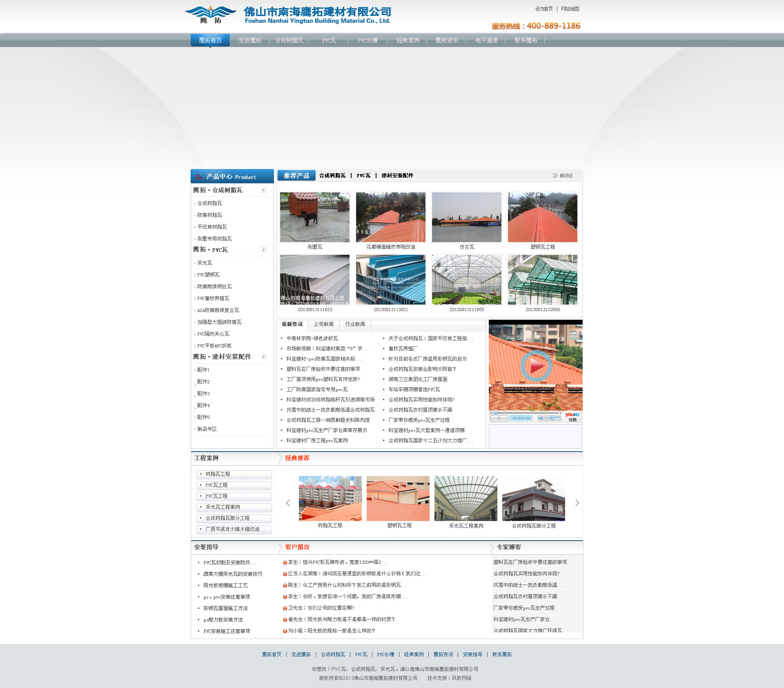Switch to the 行业新闻 tab
784x688 pixels.
(x=355, y=324)
